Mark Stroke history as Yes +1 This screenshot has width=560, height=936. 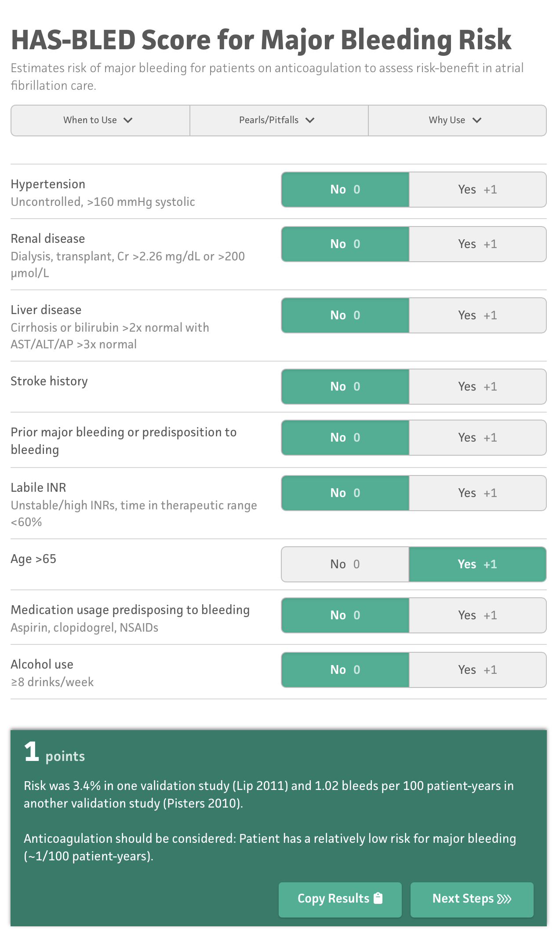point(478,387)
